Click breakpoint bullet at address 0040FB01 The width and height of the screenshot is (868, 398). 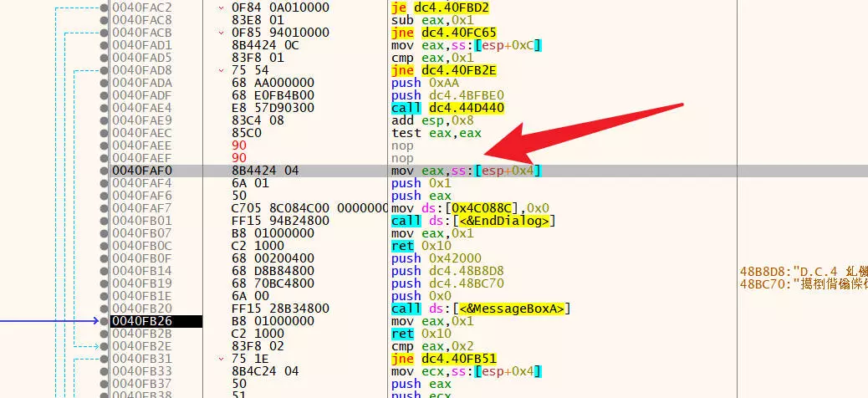click(x=104, y=221)
